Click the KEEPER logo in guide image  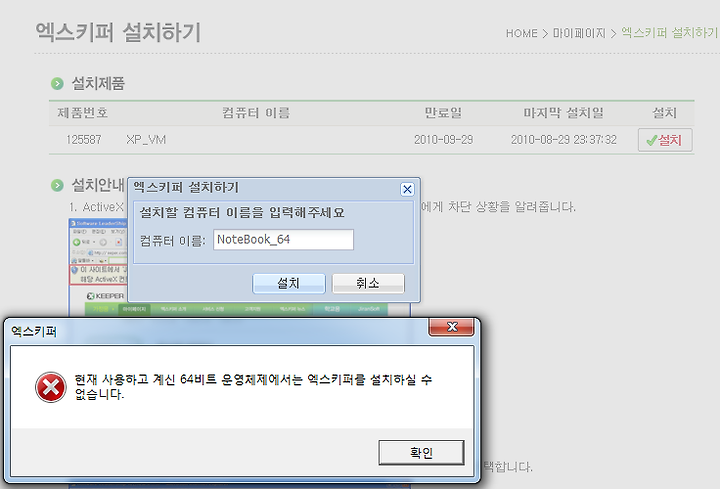click(105, 296)
